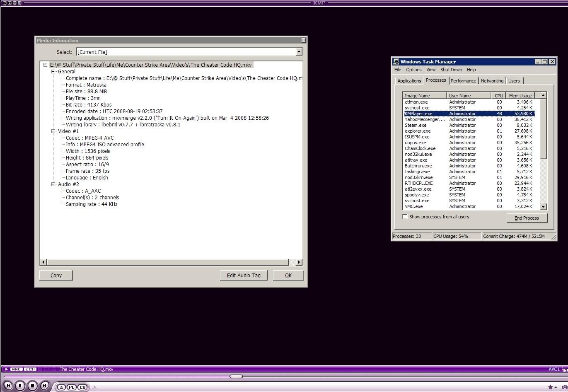Image resolution: width=568 pixels, height=392 pixels.
Task: Click the star bookmark icon
Action: pos(550,387)
